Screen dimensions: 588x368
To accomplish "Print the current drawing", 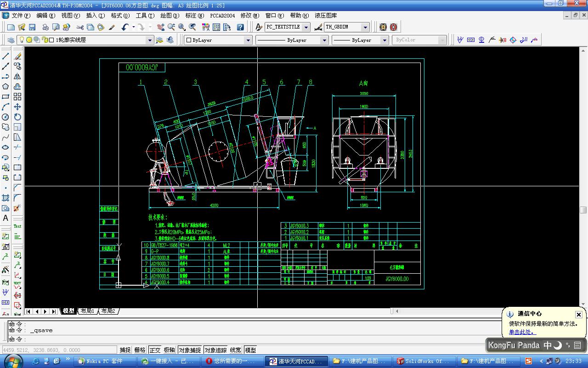I will click(x=45, y=28).
